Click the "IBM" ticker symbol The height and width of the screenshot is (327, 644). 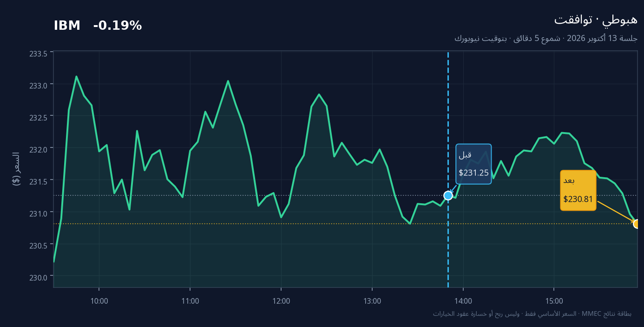(x=67, y=26)
